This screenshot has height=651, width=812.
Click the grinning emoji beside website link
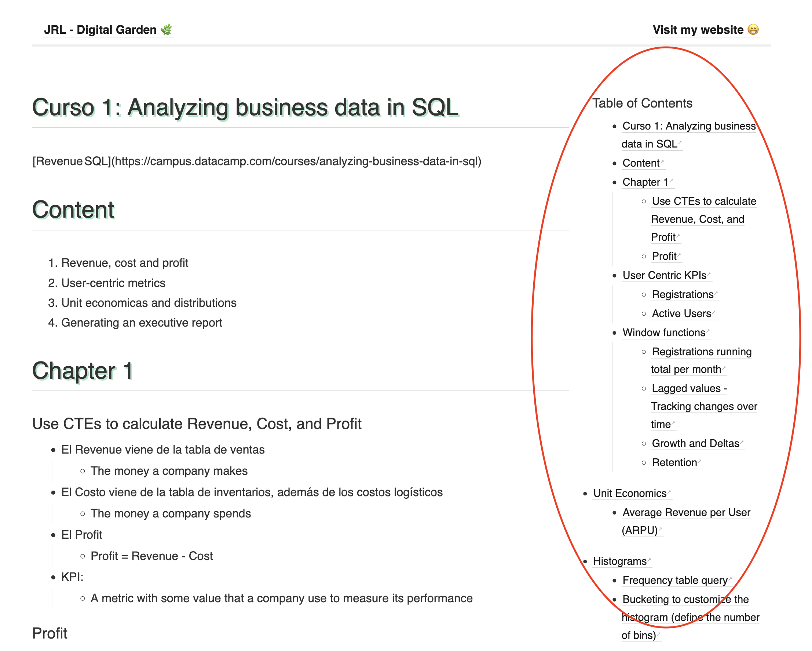pyautogui.click(x=753, y=29)
